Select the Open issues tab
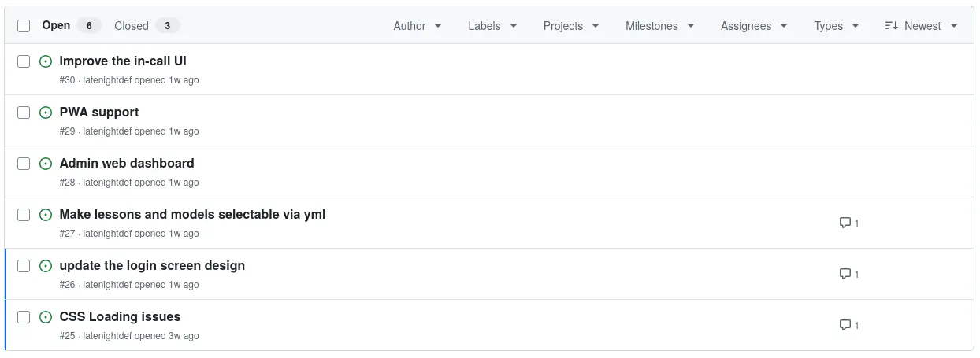The height and width of the screenshot is (358, 980). [71, 26]
